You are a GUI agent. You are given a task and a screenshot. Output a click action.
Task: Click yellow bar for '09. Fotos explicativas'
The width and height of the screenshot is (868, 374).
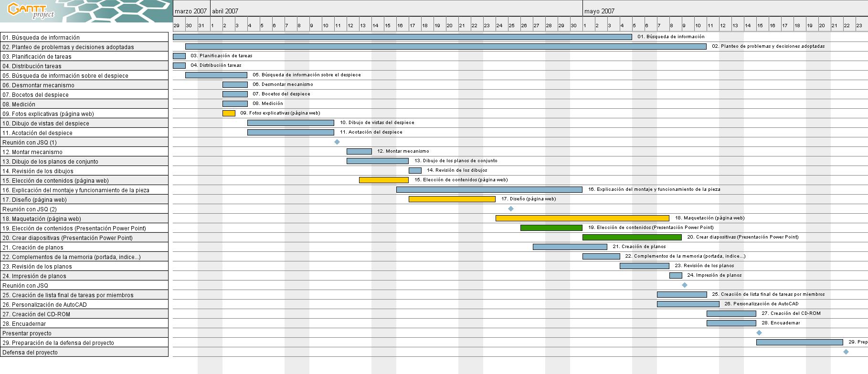[229, 113]
